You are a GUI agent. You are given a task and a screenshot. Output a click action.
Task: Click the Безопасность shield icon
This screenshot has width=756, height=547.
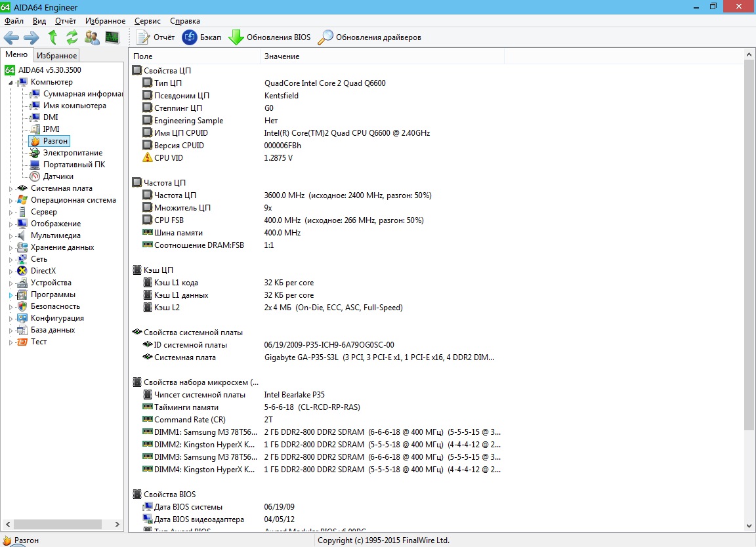click(22, 306)
